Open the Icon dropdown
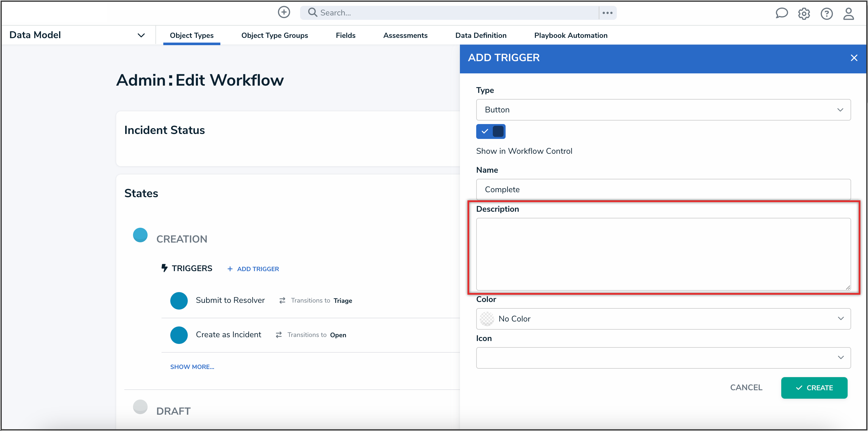868x431 pixels. [663, 358]
